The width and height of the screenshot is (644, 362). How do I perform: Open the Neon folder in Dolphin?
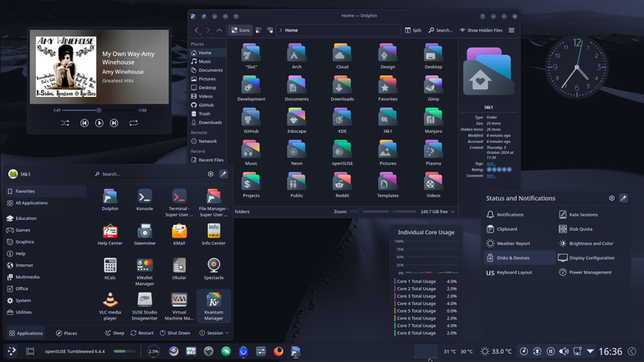(297, 152)
